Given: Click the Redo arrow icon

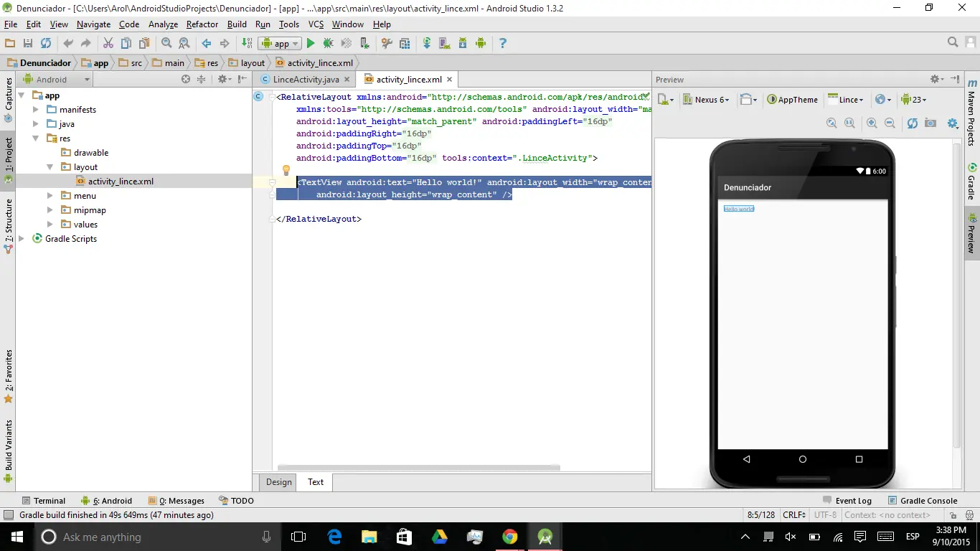Looking at the screenshot, I should (86, 43).
